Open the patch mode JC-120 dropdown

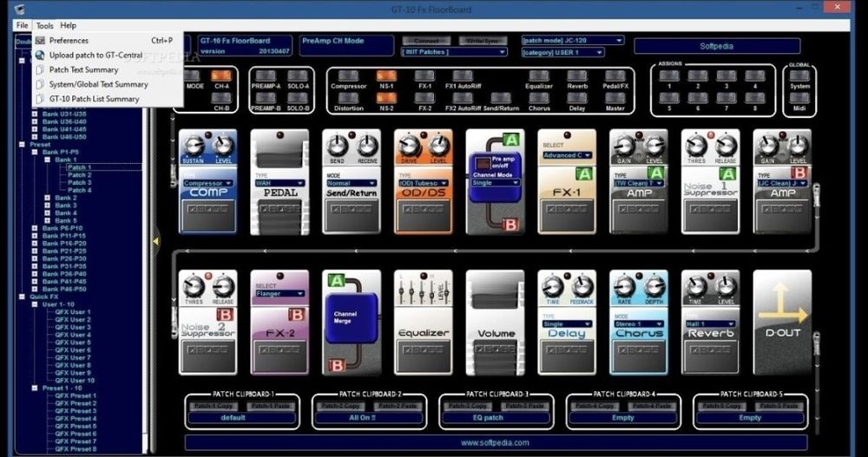[x=572, y=41]
